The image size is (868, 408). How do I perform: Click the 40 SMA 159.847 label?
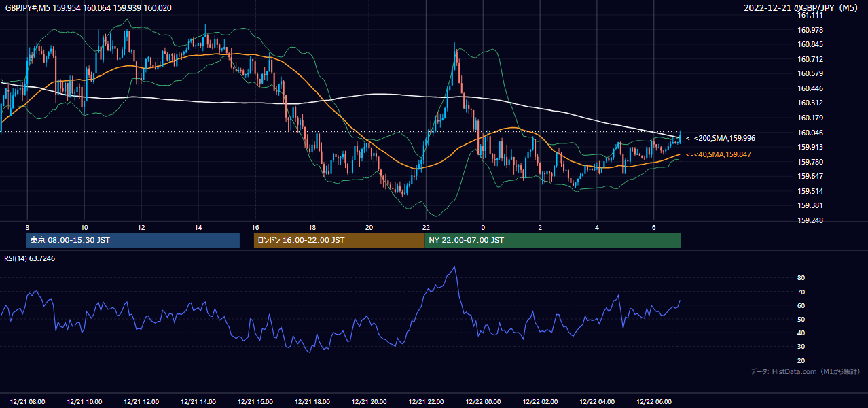pos(720,155)
